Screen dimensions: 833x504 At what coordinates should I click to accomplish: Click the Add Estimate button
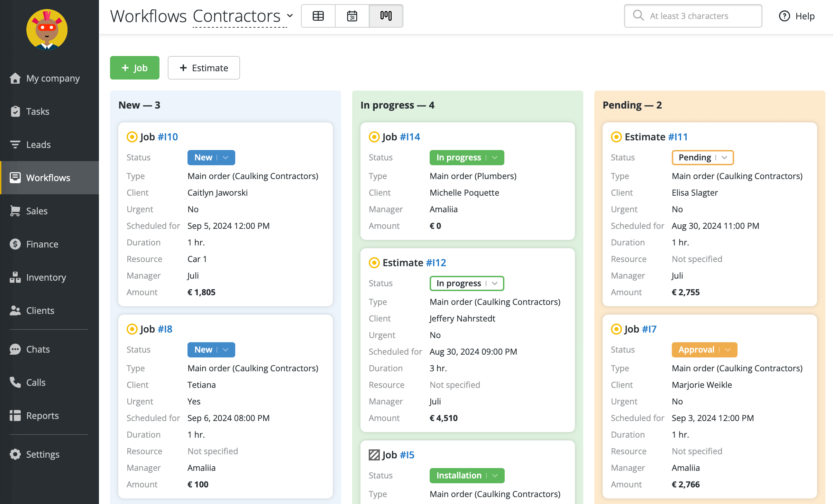(203, 68)
